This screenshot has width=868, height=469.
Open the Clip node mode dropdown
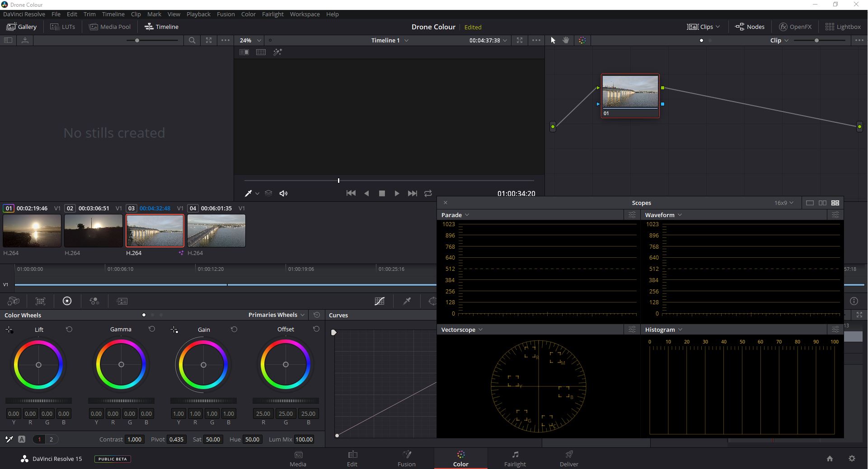pos(779,40)
